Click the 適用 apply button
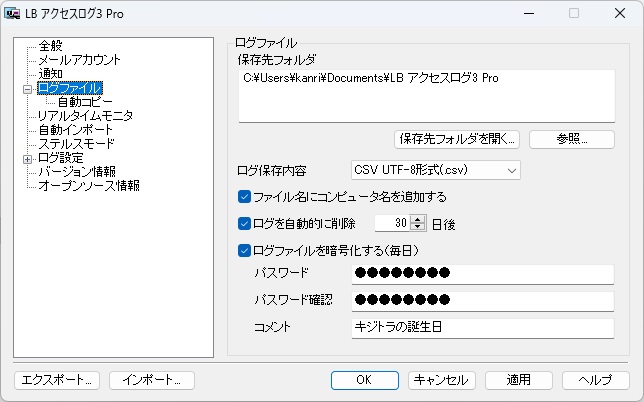644x402 pixels. tap(519, 380)
